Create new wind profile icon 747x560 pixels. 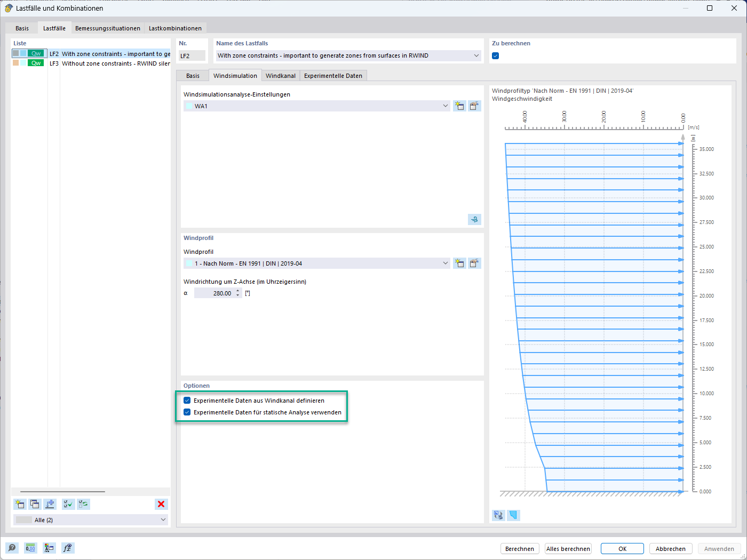coord(459,263)
